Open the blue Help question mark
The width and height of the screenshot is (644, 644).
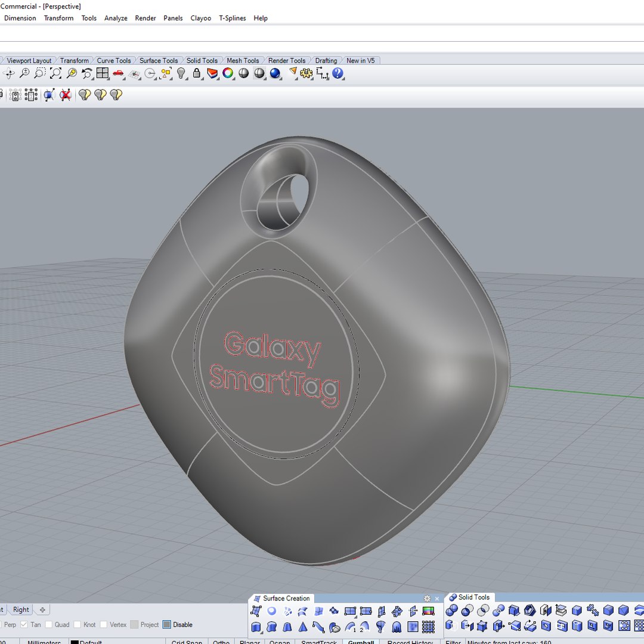click(x=338, y=73)
